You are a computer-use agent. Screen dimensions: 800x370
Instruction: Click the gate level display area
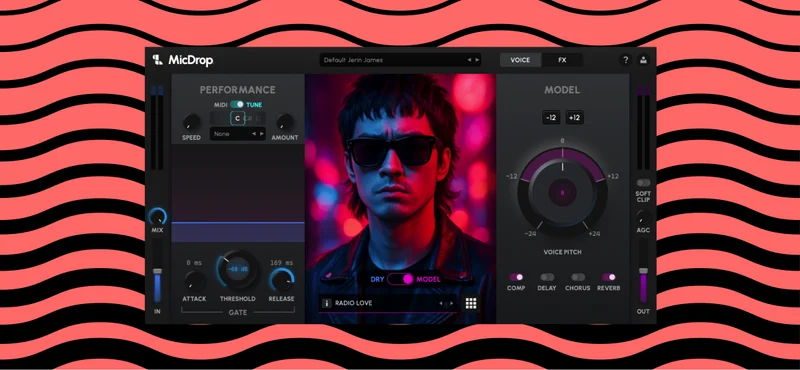(238, 193)
